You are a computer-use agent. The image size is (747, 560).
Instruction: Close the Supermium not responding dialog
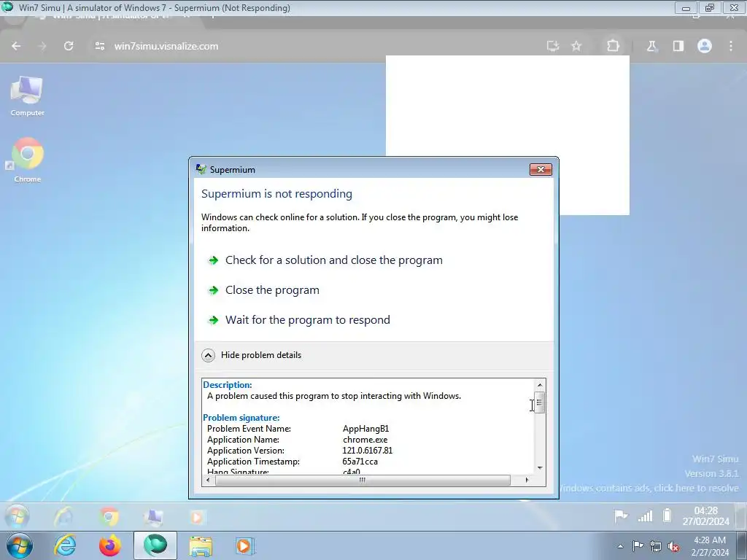541,169
